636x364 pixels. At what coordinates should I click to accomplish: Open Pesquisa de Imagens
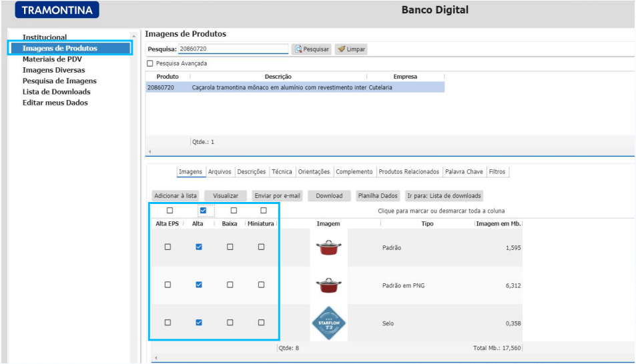click(x=59, y=81)
